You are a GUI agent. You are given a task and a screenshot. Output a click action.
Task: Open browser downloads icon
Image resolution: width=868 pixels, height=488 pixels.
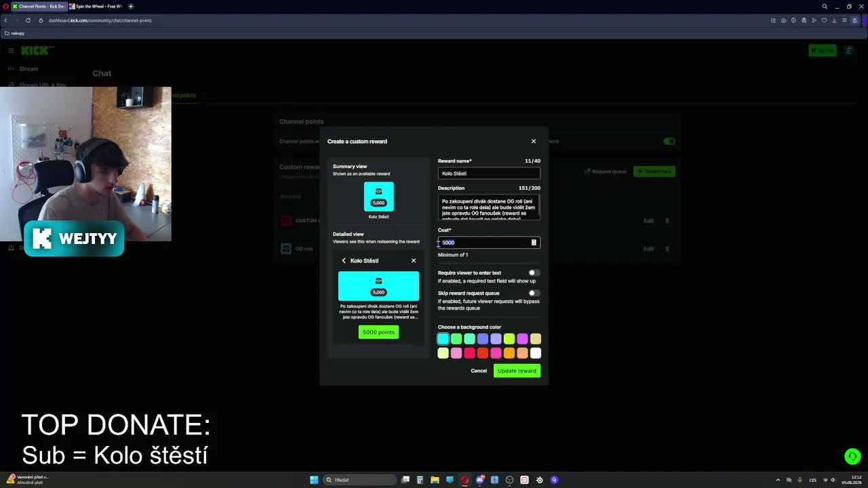(834, 20)
